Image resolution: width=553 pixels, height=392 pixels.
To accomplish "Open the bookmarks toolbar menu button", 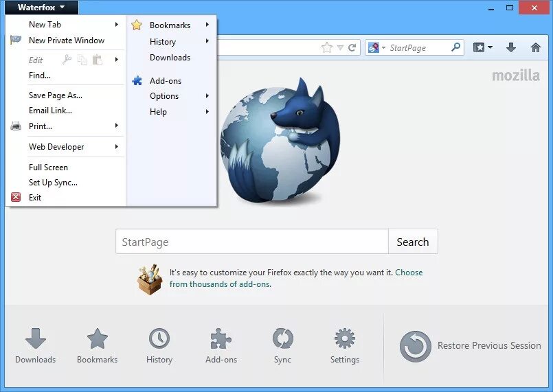I will tap(483, 47).
